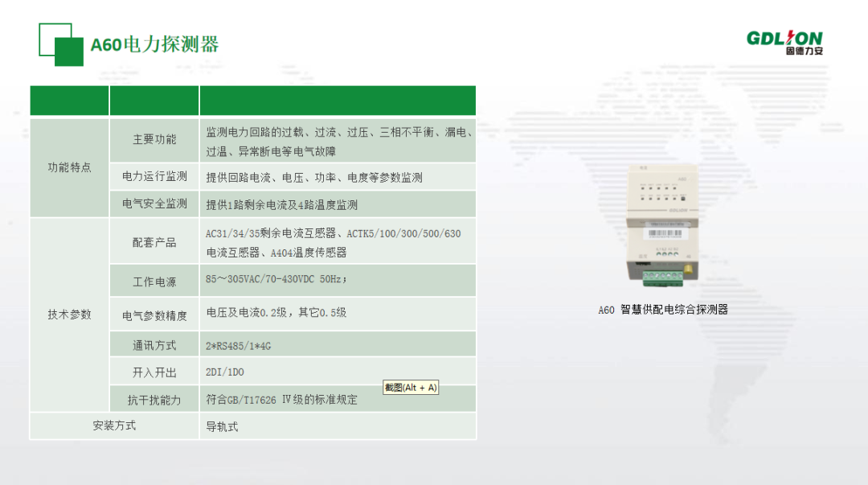Image resolution: width=868 pixels, height=485 pixels.
Task: Click the 2*RS485/1*4G value
Action: tap(238, 346)
